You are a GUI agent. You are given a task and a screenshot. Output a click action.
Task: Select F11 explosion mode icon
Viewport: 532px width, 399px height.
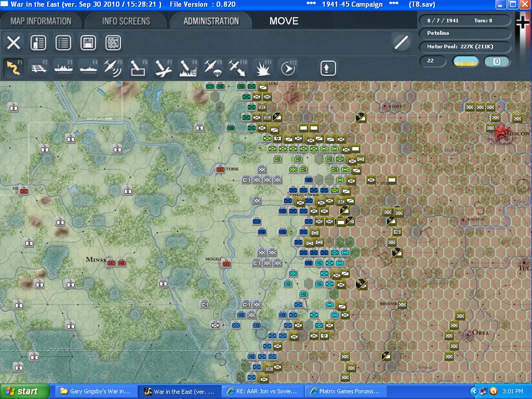(262, 68)
